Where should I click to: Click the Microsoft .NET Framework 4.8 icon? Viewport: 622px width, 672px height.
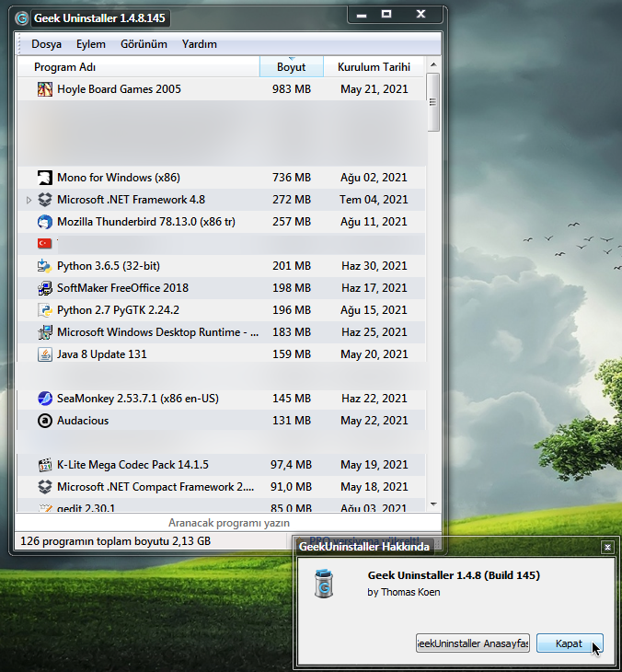[44, 200]
